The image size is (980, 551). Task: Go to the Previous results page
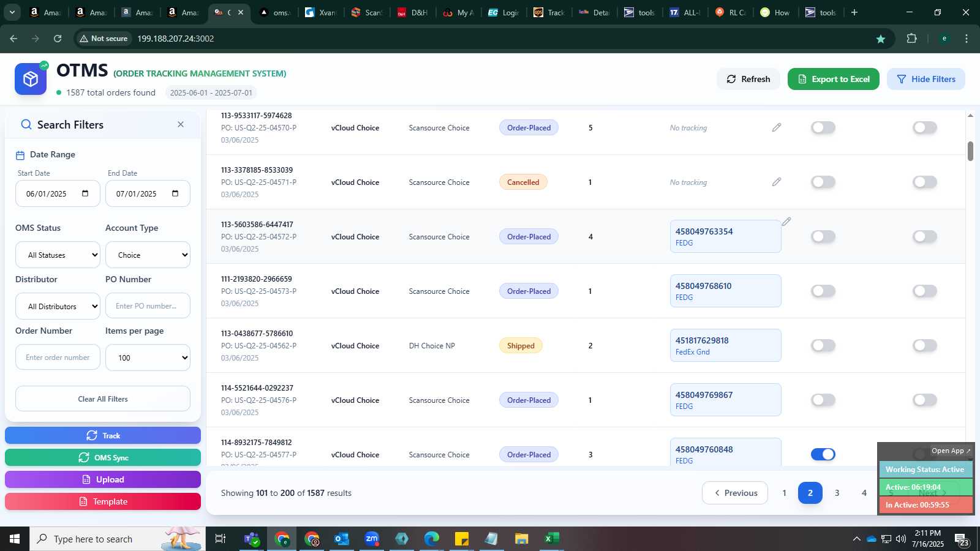[x=735, y=493]
